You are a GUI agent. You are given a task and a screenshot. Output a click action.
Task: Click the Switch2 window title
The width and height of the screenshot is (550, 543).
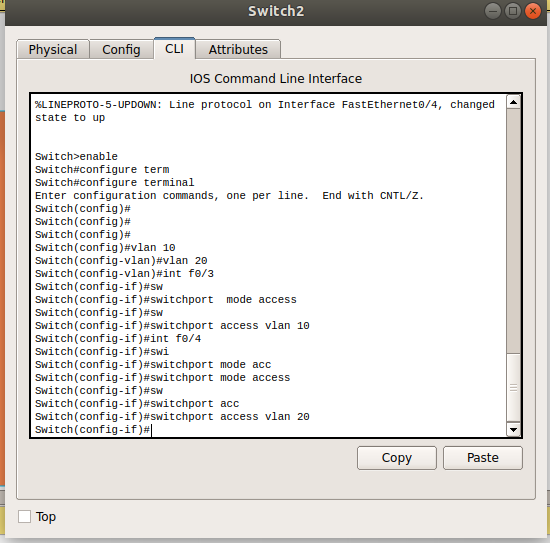tap(276, 11)
